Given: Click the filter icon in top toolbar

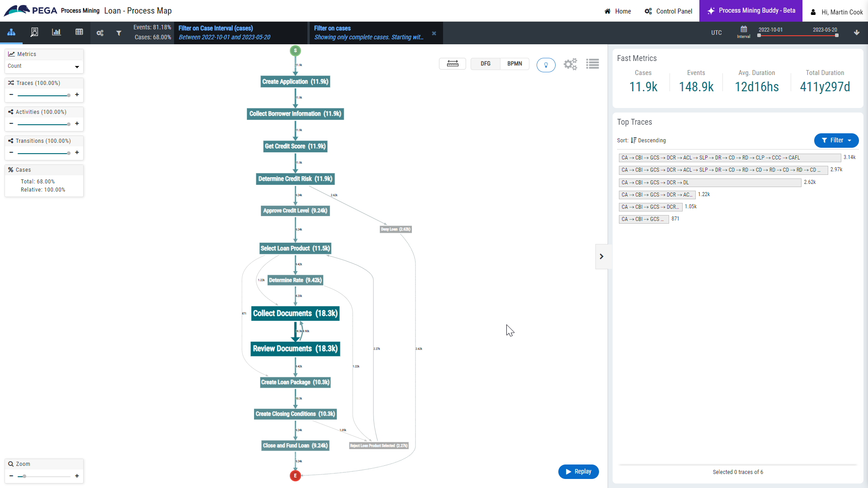Looking at the screenshot, I should click(118, 32).
